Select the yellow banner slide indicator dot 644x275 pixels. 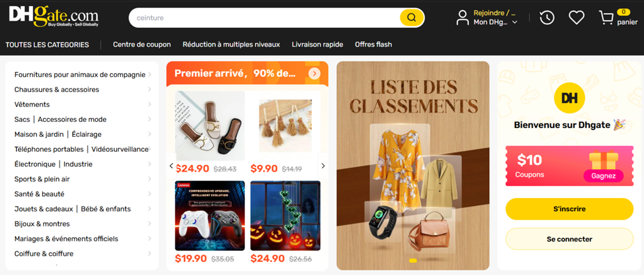coord(413,261)
